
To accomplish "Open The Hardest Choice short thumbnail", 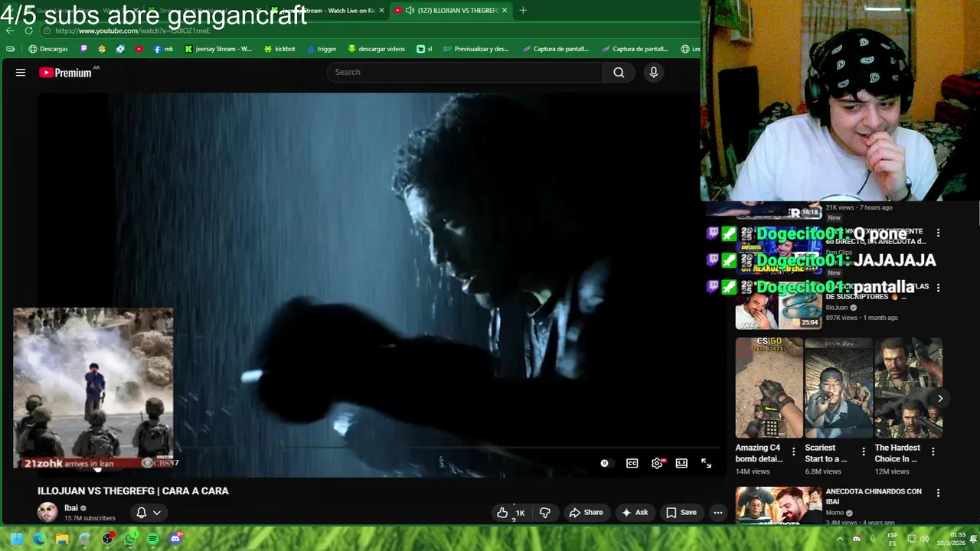I will (908, 388).
